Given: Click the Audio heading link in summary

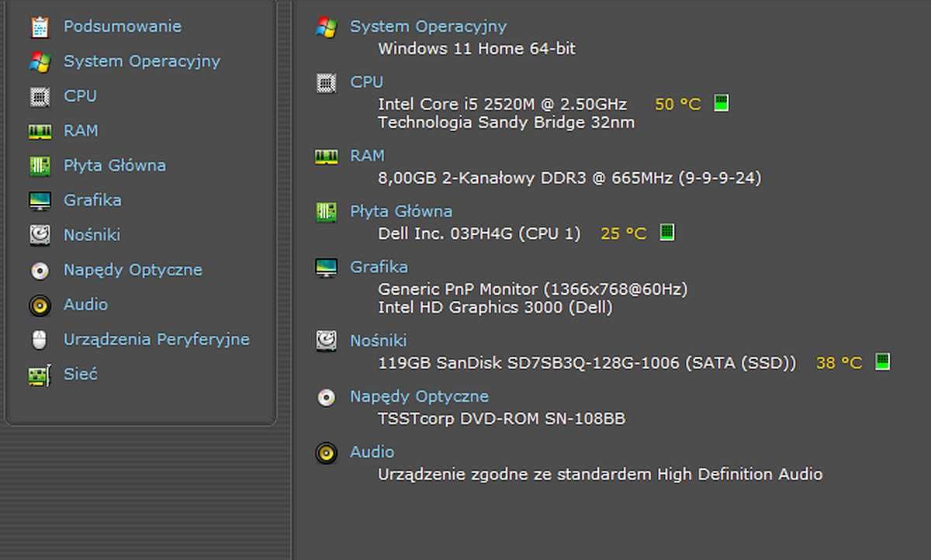Looking at the screenshot, I should 372,452.
